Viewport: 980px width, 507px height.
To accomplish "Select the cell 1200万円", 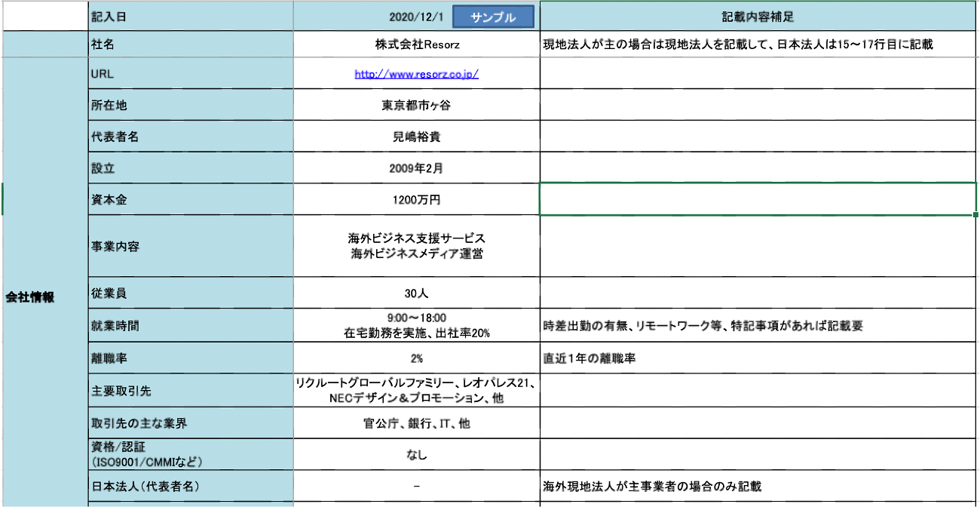I will point(417,200).
